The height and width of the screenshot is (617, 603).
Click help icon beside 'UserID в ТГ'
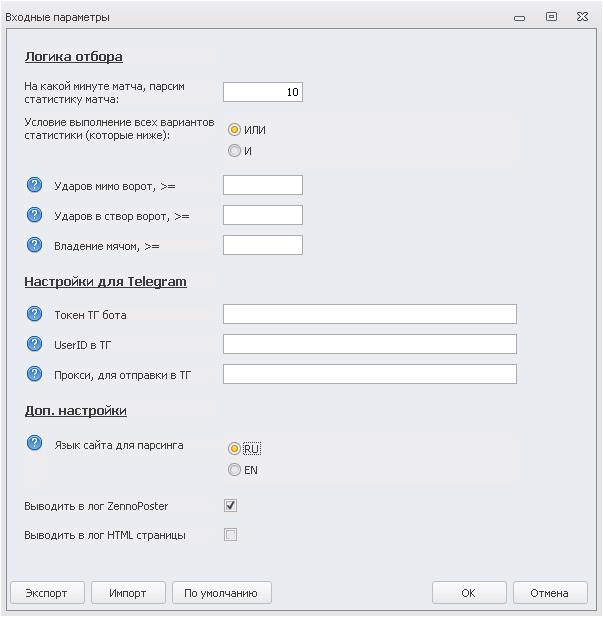coord(34,344)
